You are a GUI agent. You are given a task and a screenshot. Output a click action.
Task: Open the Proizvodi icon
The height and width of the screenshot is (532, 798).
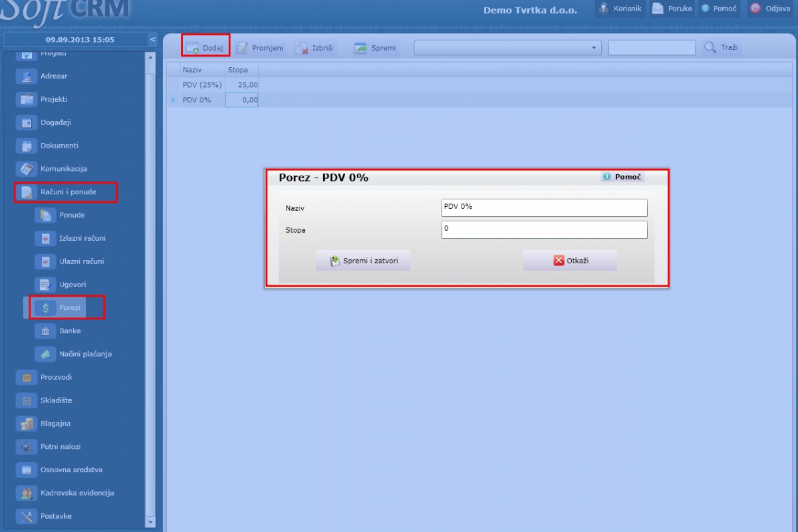pyautogui.click(x=27, y=377)
